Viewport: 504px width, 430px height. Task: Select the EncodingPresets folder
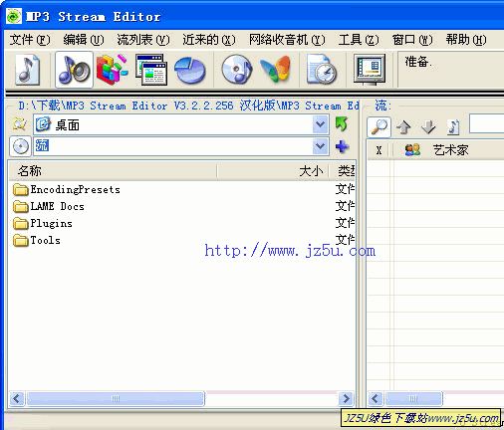[67, 189]
